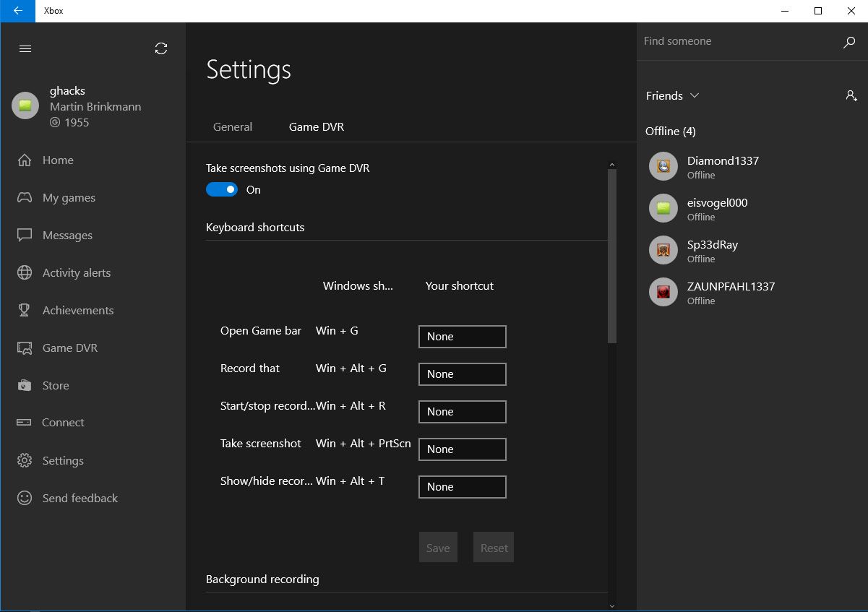Click the search magnifier icon

click(x=849, y=42)
